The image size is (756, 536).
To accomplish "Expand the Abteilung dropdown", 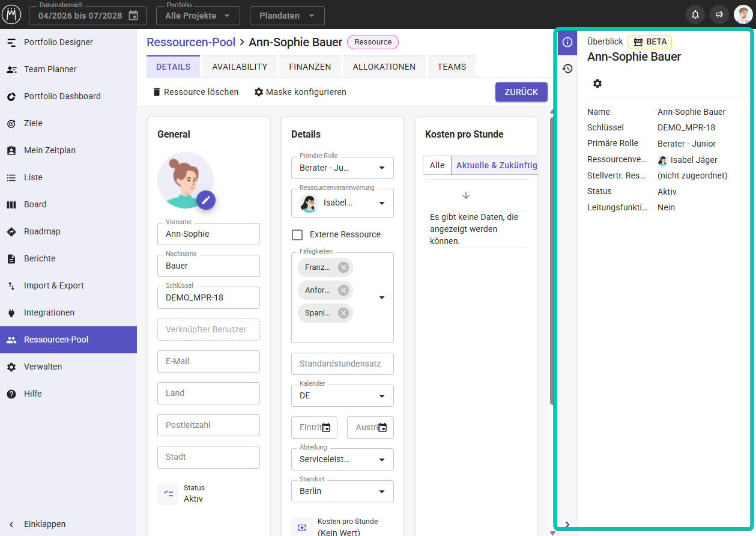I will (x=382, y=460).
